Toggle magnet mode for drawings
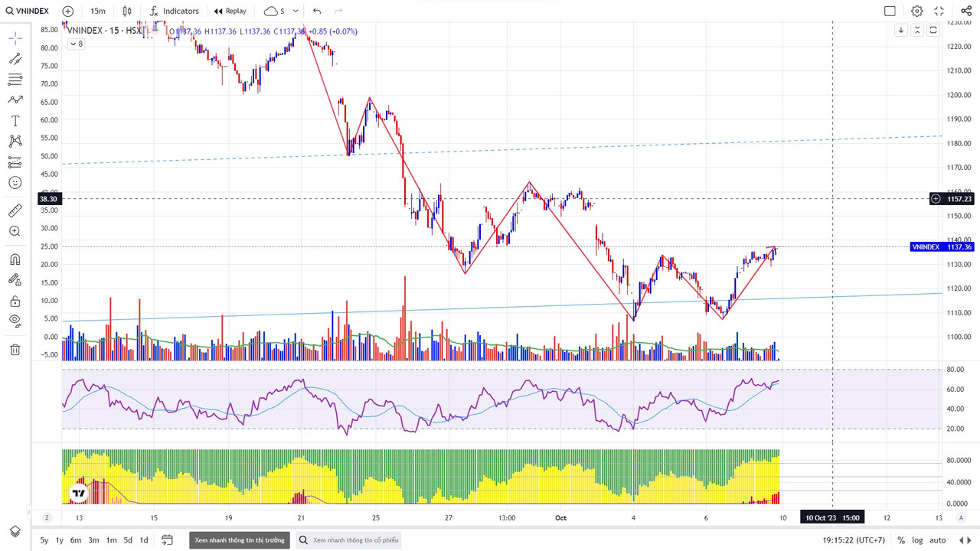Viewport: 980px width, 551px height. click(15, 259)
